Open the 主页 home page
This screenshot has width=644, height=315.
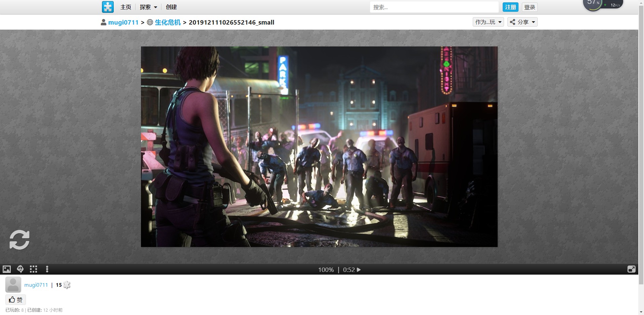pyautogui.click(x=126, y=7)
